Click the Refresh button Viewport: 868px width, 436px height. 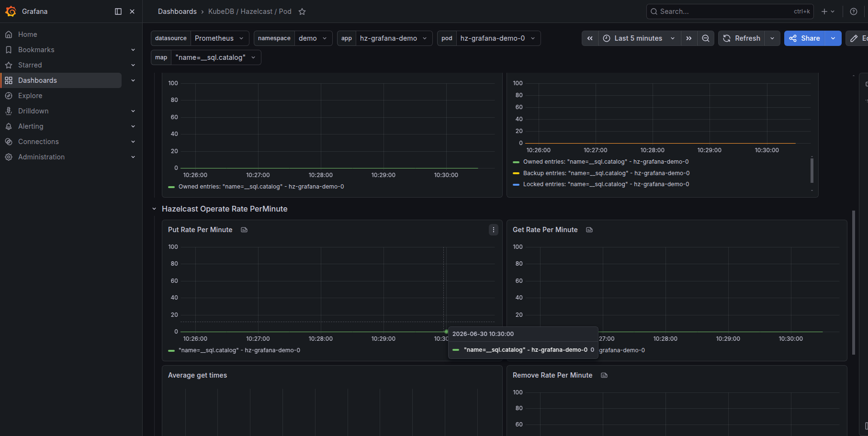[x=742, y=38]
